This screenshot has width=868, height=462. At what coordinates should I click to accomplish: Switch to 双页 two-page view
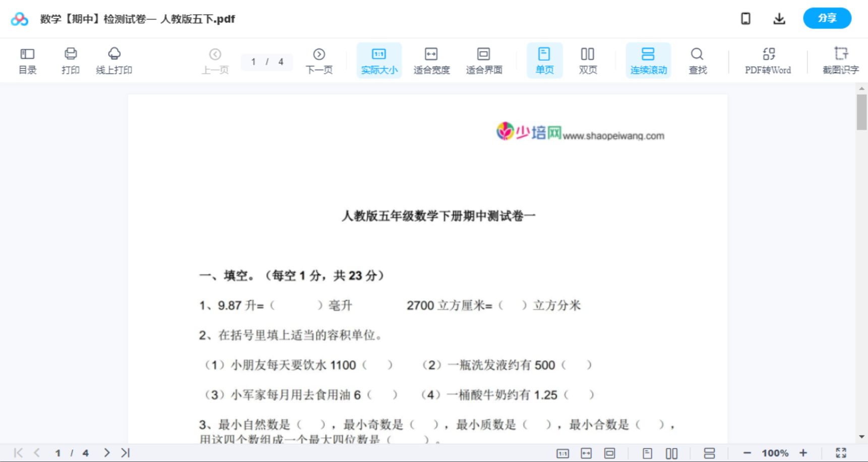click(588, 60)
